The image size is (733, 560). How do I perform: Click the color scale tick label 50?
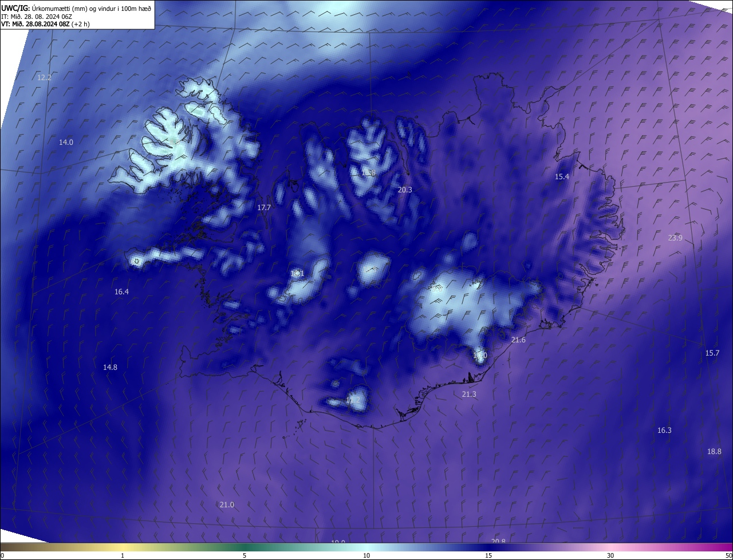click(728, 555)
